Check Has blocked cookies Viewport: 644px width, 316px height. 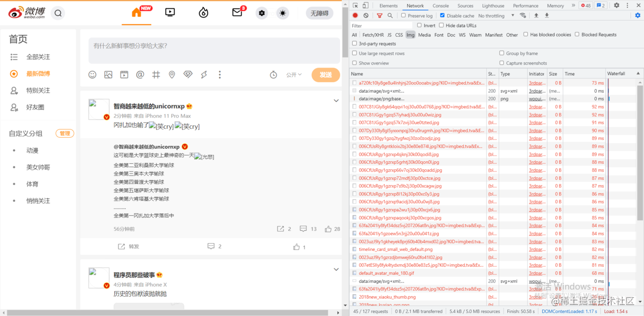click(526, 34)
